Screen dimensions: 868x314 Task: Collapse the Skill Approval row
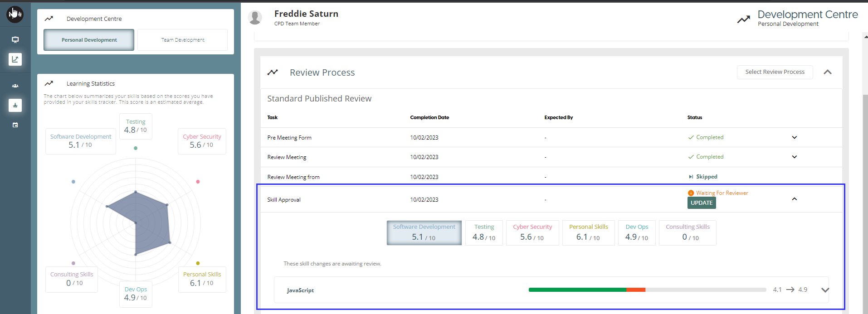click(x=794, y=199)
